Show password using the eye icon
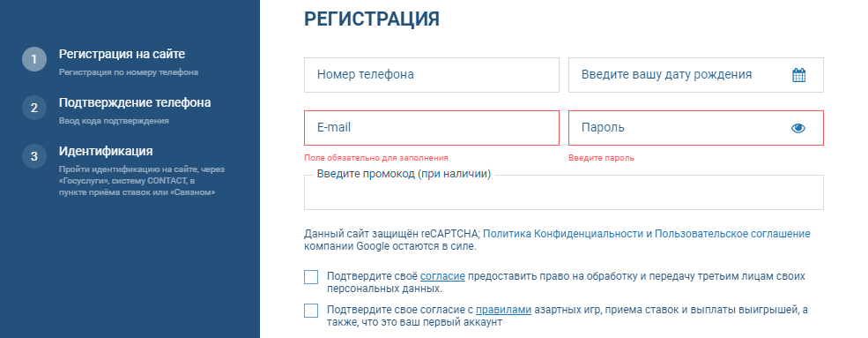This screenshot has width=868, height=338. point(798,128)
